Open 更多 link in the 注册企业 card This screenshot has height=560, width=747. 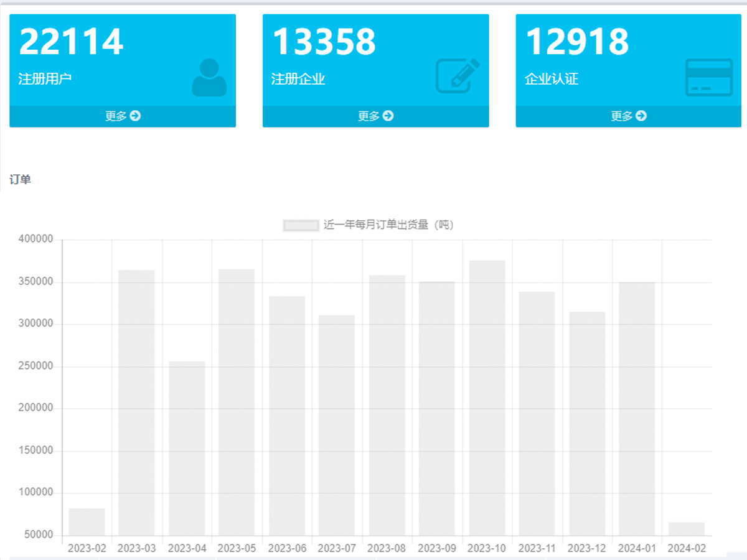point(369,116)
